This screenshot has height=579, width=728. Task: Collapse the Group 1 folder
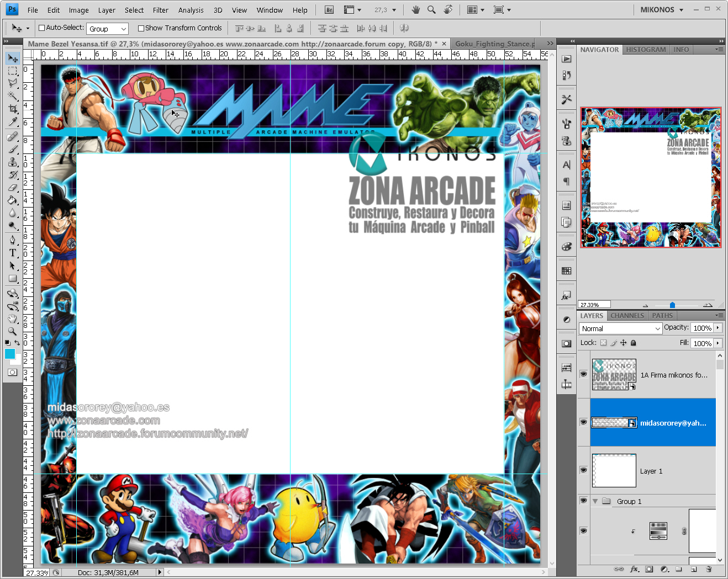(595, 501)
